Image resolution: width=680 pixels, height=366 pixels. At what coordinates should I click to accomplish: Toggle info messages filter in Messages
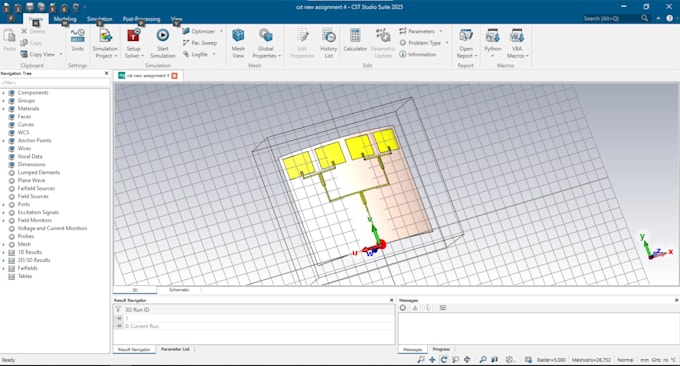point(428,308)
